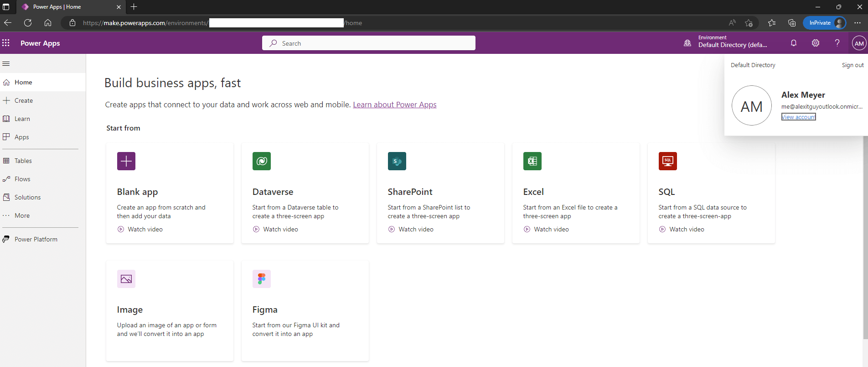Click the environment picker icon
Screen dimensions: 868x367
click(687, 43)
